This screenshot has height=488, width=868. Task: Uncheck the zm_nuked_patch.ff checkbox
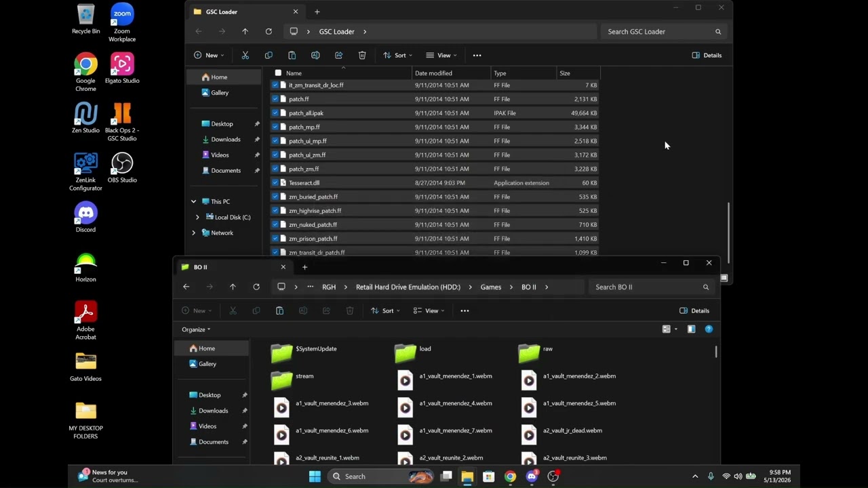(275, 225)
